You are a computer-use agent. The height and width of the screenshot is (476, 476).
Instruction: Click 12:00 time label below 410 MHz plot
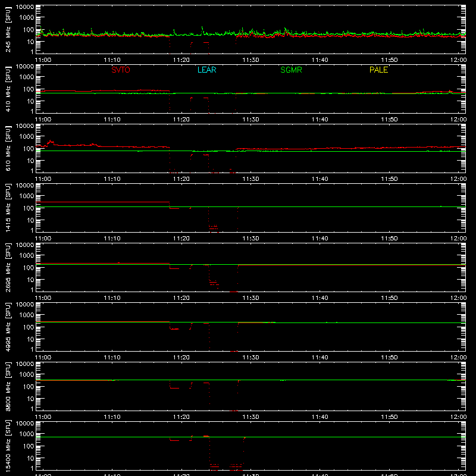pyautogui.click(x=458, y=120)
